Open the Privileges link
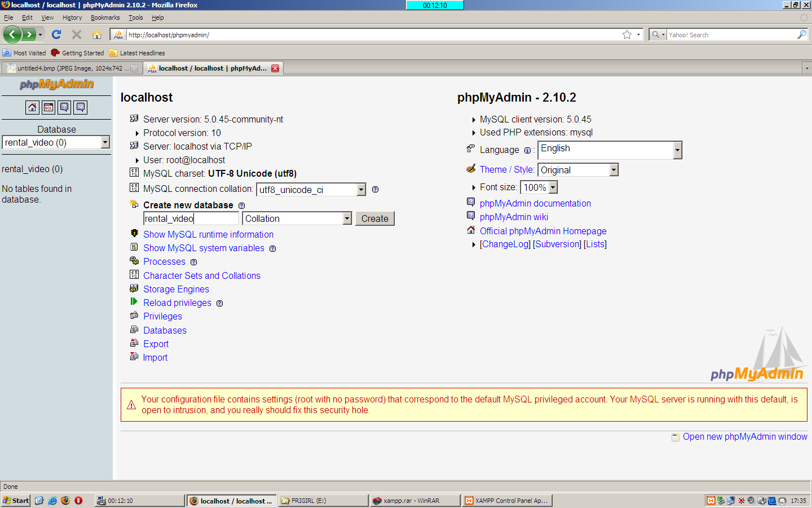The image size is (812, 508). coord(162,316)
